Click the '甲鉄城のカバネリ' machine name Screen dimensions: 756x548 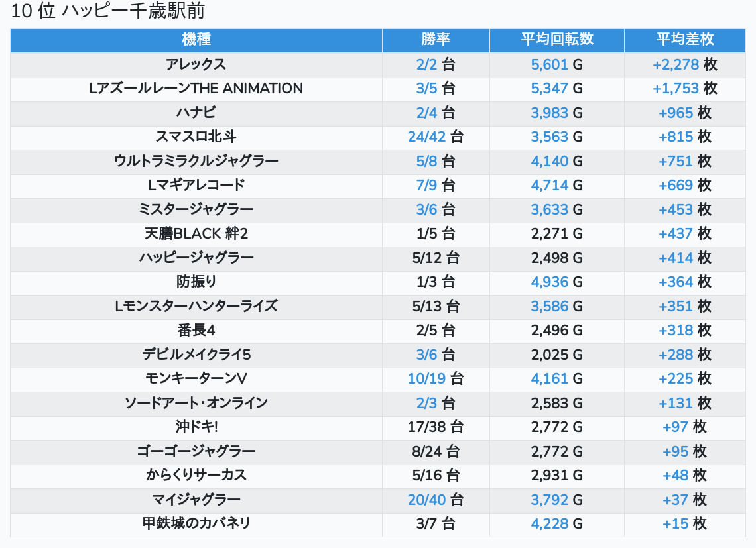tap(196, 524)
